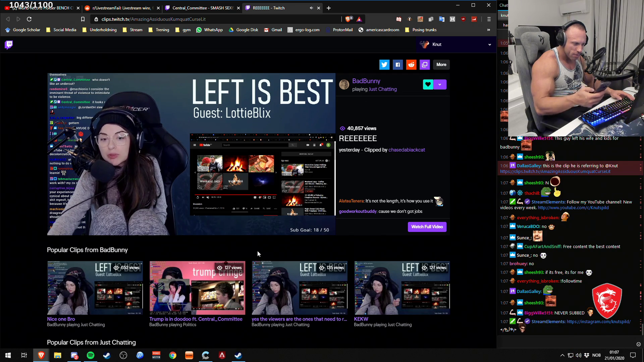This screenshot has width=644, height=362.
Task: Open Discord from the taskbar
Action: (x=74, y=355)
